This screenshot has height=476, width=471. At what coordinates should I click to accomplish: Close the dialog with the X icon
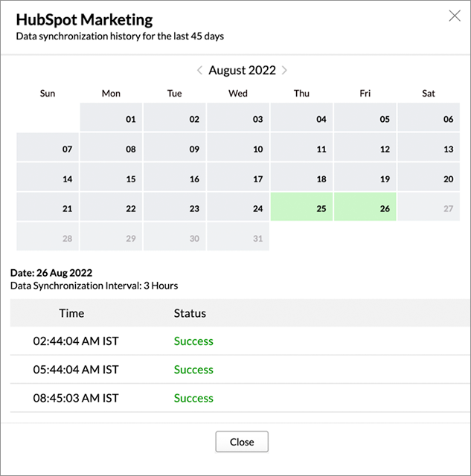point(455,16)
